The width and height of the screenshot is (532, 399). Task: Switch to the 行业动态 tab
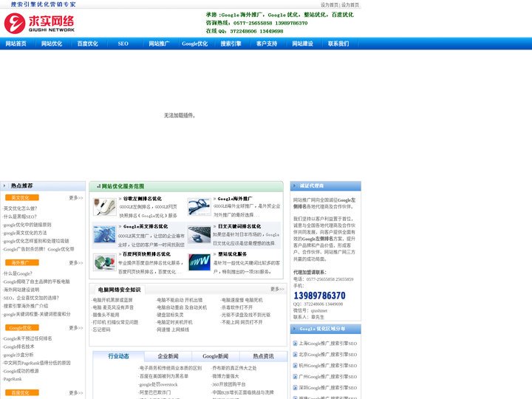coord(118,356)
